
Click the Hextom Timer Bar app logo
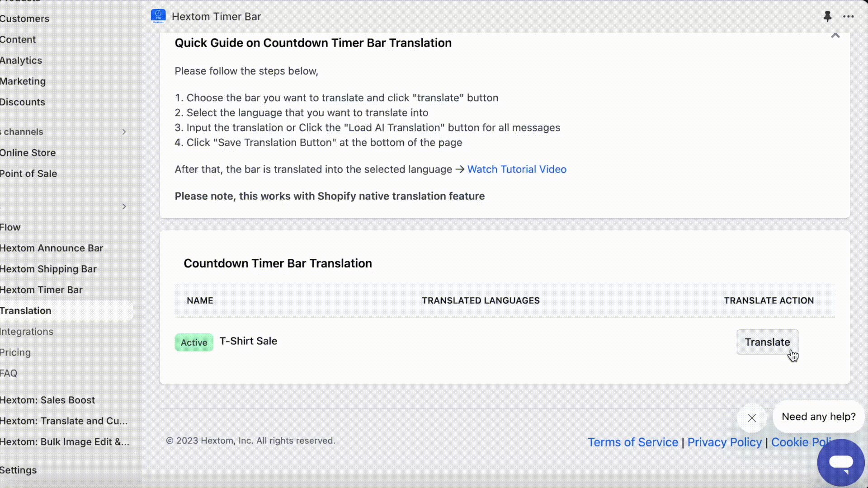[x=158, y=16]
